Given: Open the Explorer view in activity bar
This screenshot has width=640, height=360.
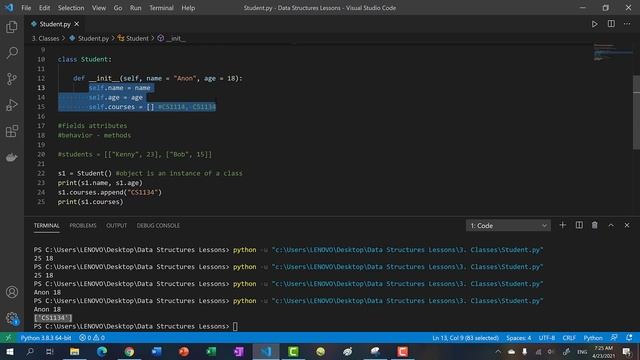Looking at the screenshot, I should (x=12, y=27).
